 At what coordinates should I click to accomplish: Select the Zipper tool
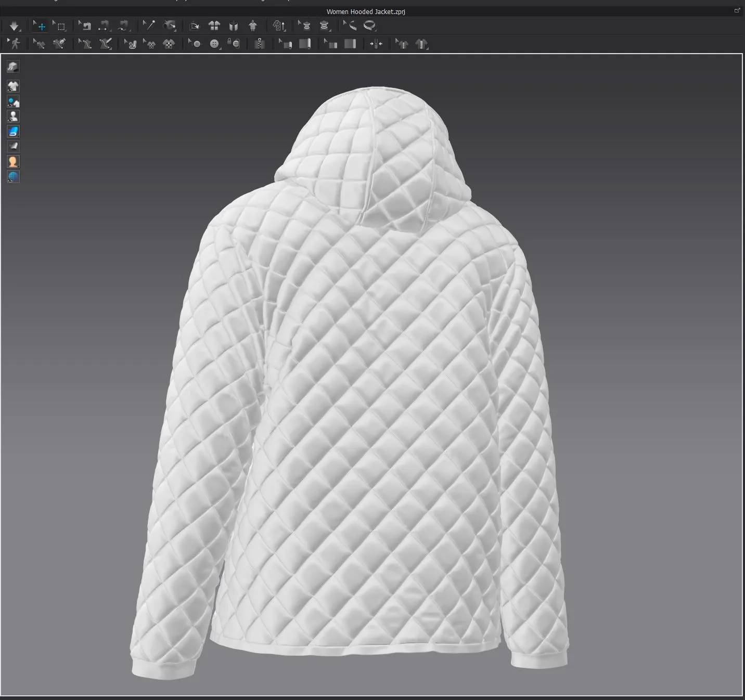(x=259, y=44)
